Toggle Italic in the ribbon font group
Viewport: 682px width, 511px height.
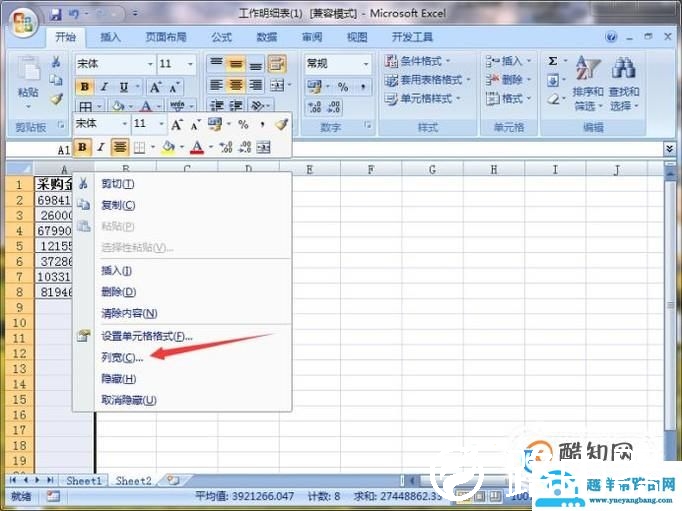(x=104, y=87)
